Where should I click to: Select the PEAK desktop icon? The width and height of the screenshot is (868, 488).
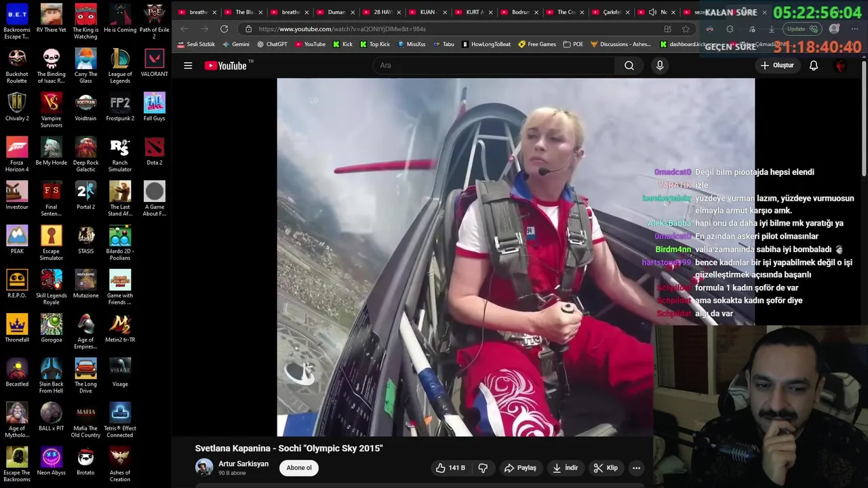tap(17, 240)
